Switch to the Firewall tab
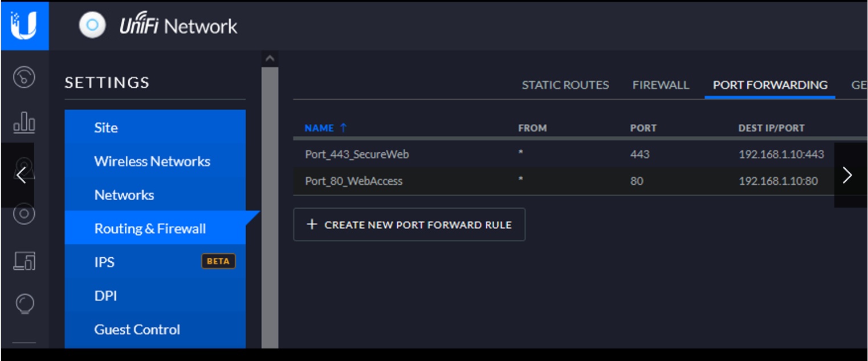Screen dimensions: 868x361 tap(661, 85)
